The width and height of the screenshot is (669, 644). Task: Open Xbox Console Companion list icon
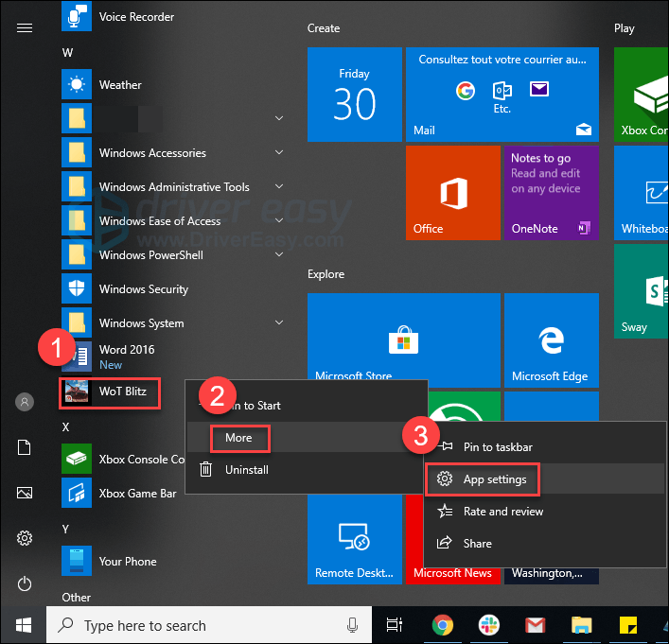pyautogui.click(x=77, y=459)
